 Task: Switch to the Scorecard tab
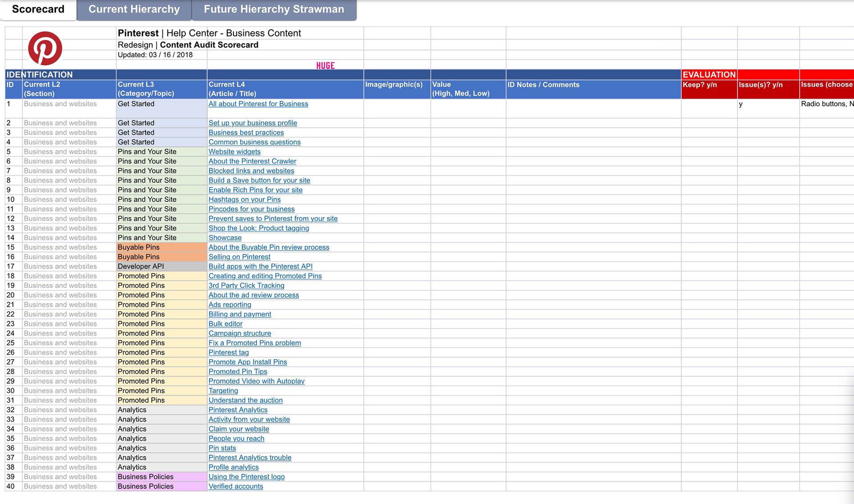(x=38, y=9)
